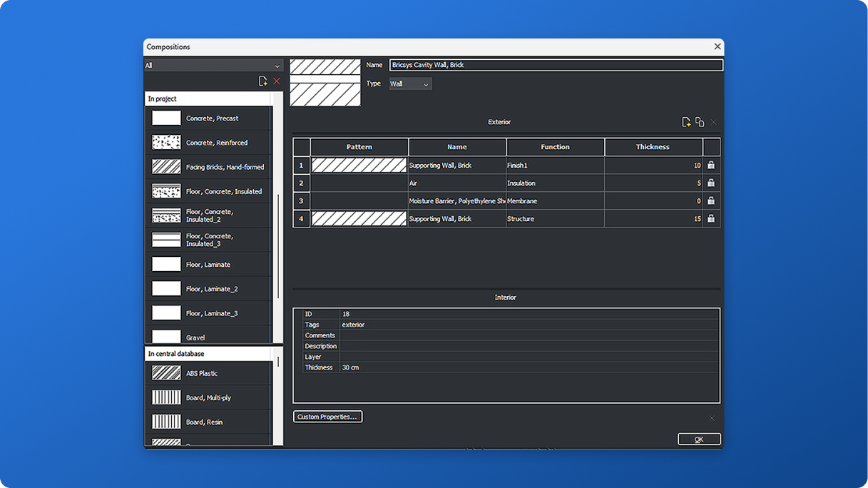The image size is (868, 488).
Task: Toggle the lock on the Structure ply
Action: point(710,219)
